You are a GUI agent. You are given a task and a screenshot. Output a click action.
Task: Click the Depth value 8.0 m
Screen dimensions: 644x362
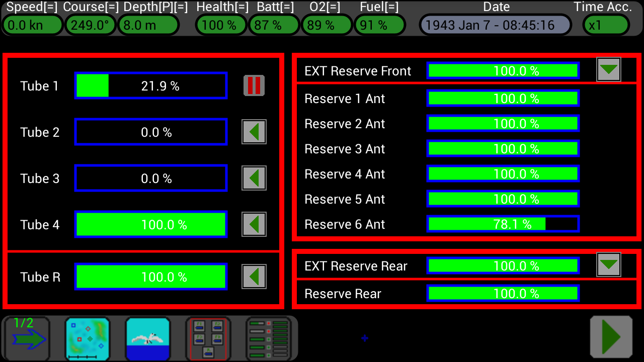point(148,25)
